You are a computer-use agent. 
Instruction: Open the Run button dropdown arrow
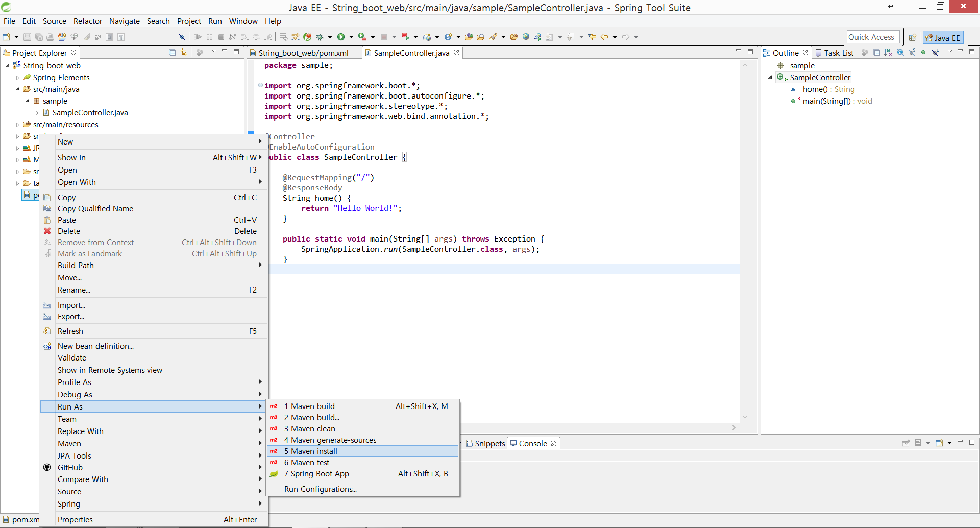(x=351, y=37)
